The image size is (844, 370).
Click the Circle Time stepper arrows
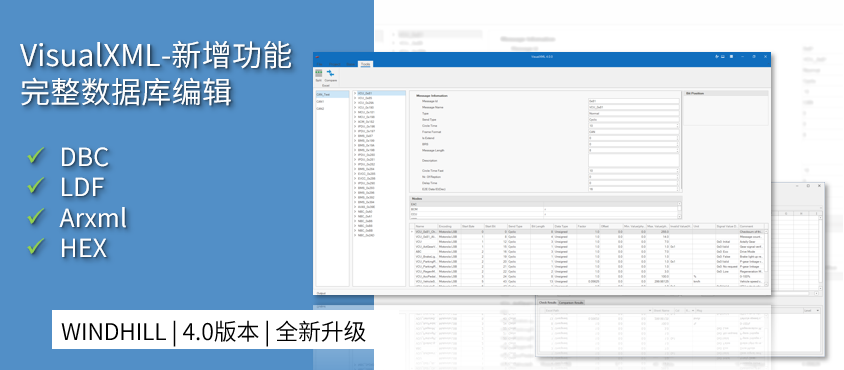[678, 125]
